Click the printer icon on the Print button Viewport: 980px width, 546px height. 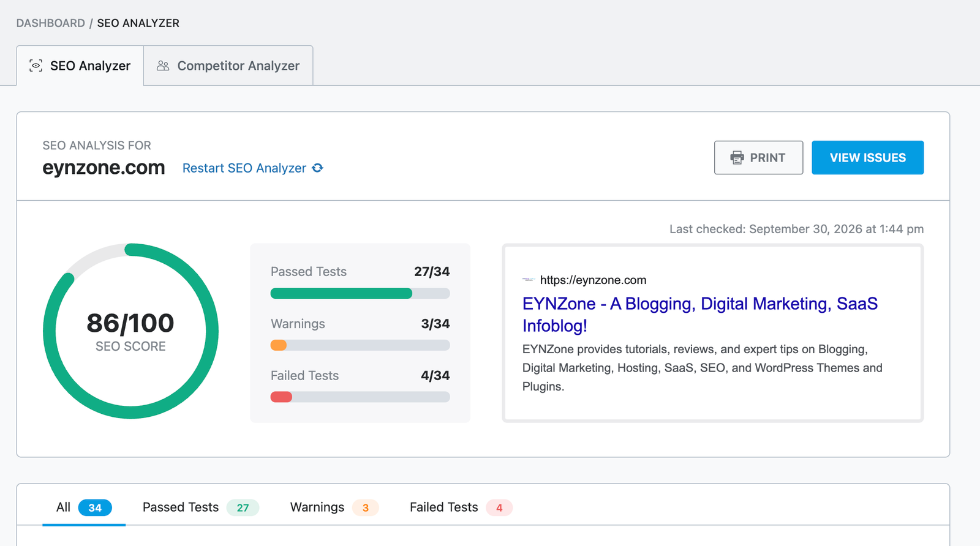click(737, 158)
